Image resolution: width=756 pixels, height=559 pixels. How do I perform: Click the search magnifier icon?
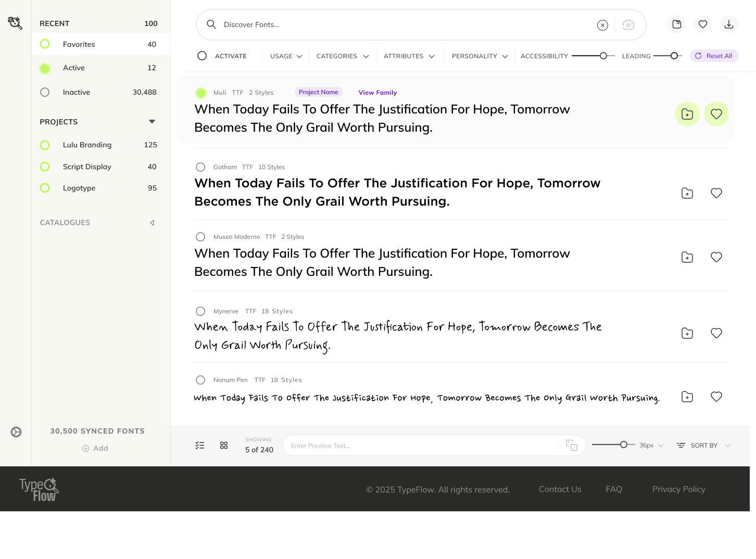point(211,24)
